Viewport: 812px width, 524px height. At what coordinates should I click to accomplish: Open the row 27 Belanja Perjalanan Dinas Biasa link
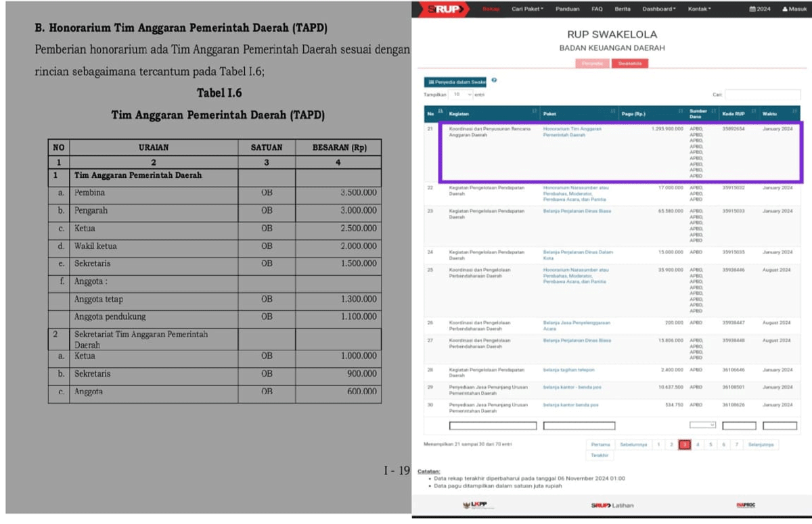[x=577, y=340]
